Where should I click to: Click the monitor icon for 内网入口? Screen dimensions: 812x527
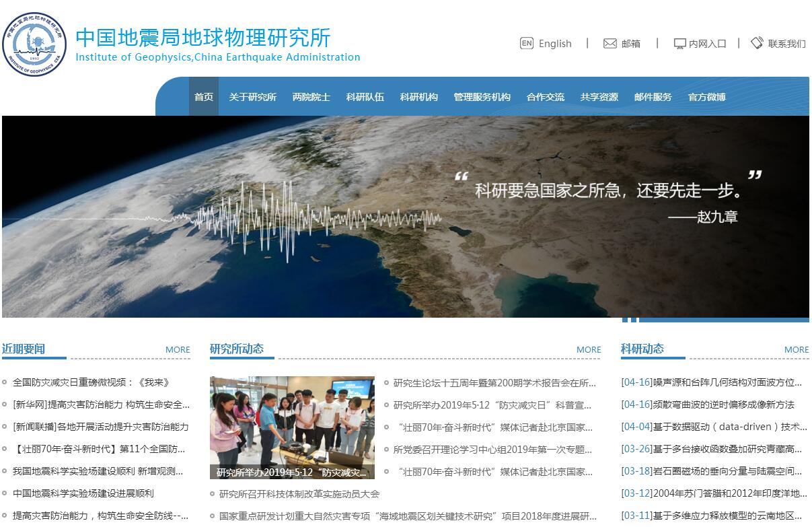click(679, 43)
